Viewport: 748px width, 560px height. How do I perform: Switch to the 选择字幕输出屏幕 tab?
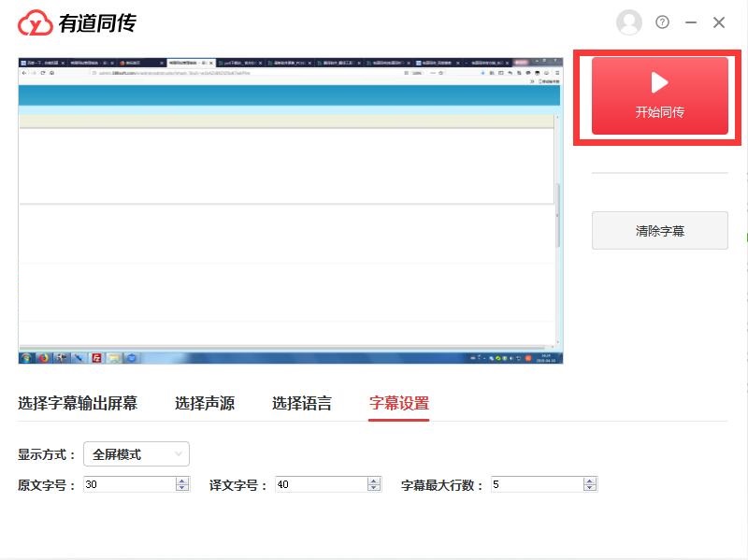[78, 404]
